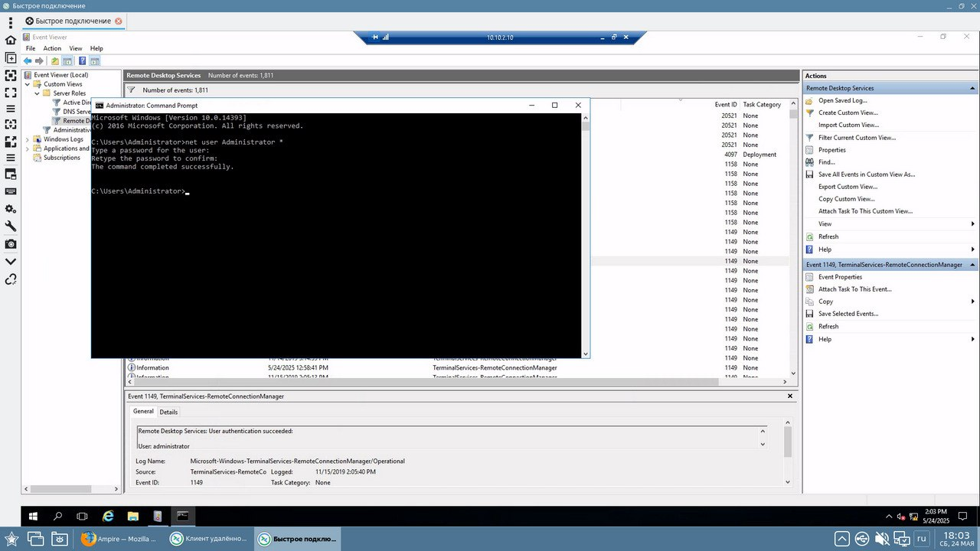
Task: Click the home icon in left sidebar
Action: pyautogui.click(x=11, y=40)
